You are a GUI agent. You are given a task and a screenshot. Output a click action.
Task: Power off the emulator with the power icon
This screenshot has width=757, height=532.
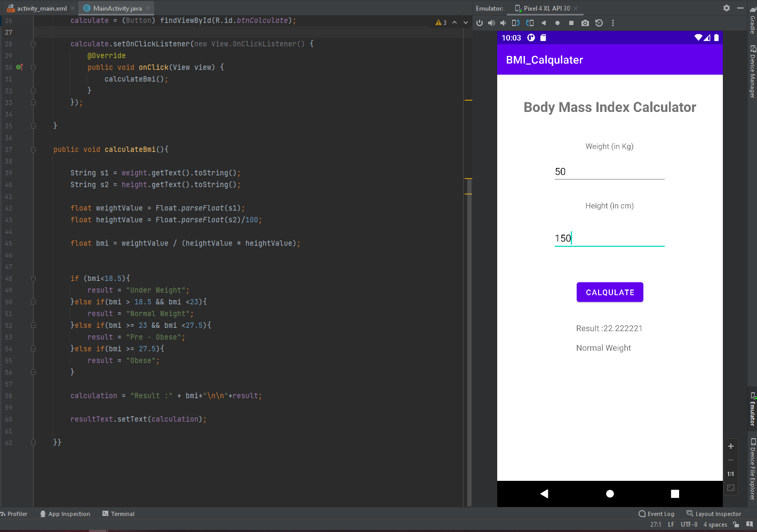[x=480, y=23]
